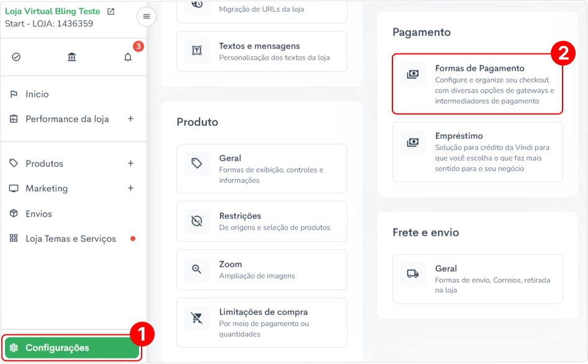
Task: Click the chart icon beside Performance da loja
Action: (14, 118)
